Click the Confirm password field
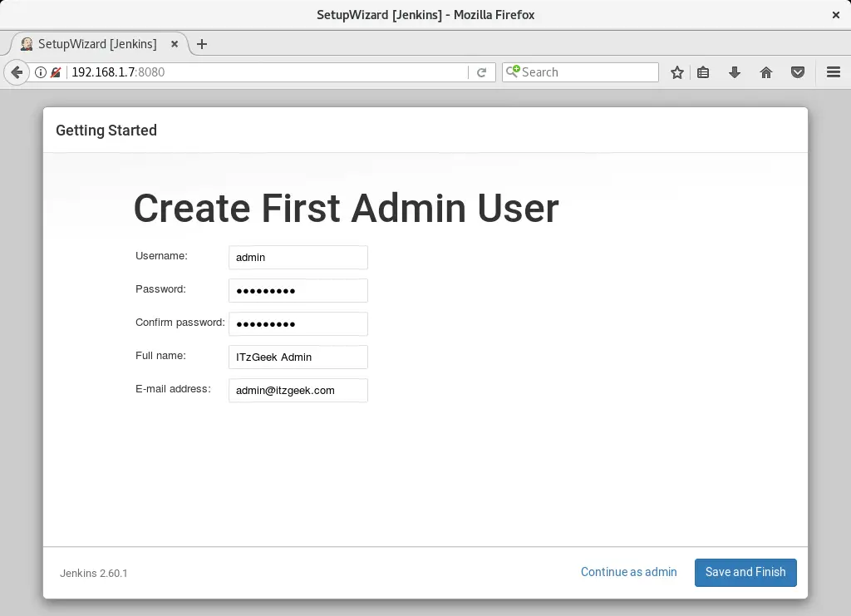This screenshot has width=851, height=616. pos(298,323)
